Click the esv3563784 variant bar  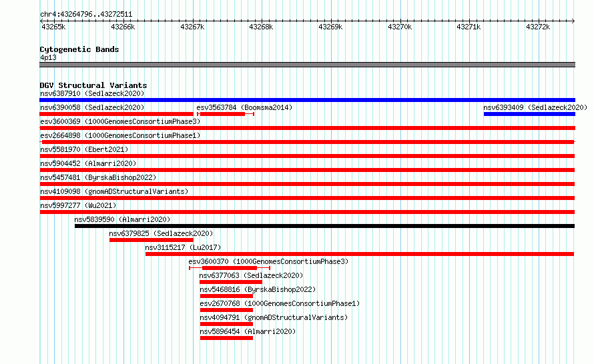pyautogui.click(x=226, y=114)
